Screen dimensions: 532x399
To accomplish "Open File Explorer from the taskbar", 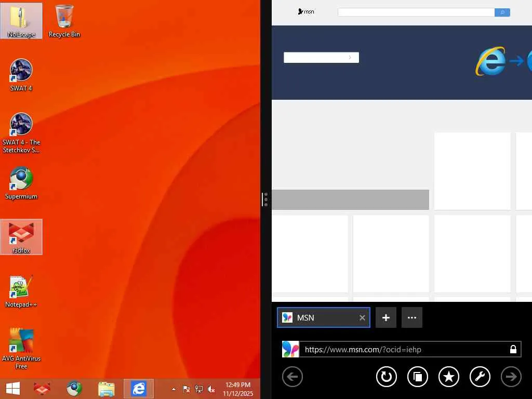I will coord(106,389).
